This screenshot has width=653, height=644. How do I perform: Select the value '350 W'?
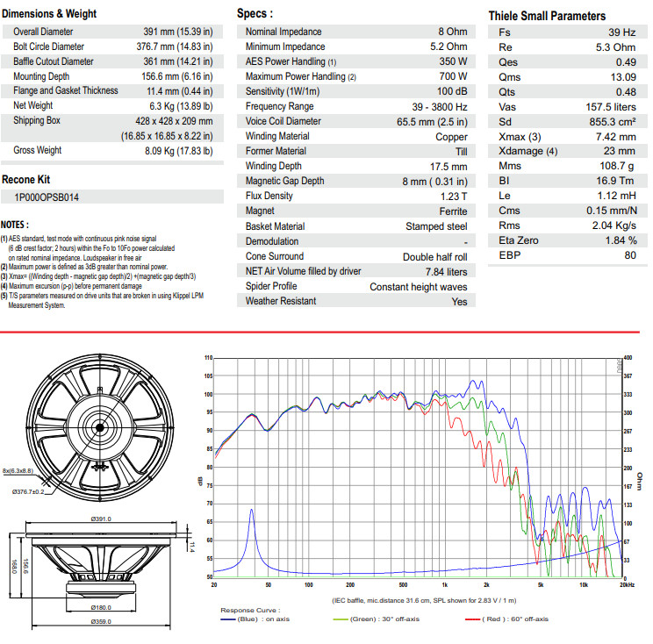tap(453, 61)
